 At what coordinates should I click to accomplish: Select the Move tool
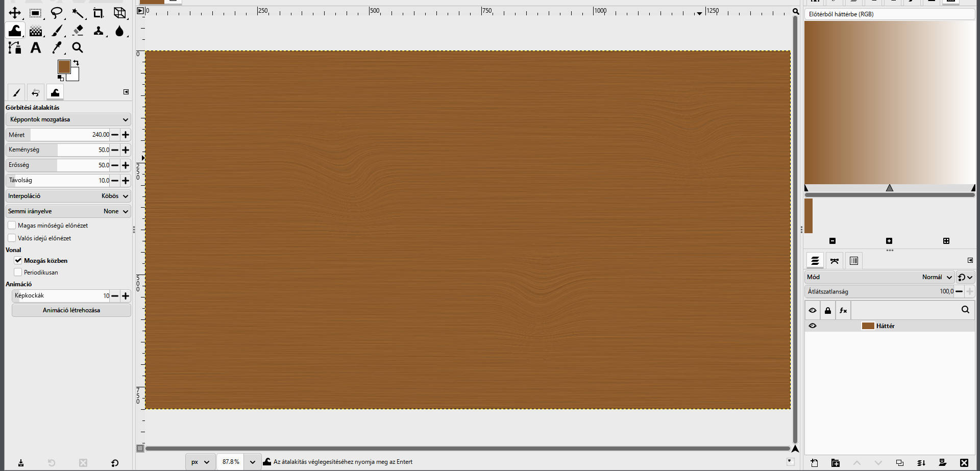[x=15, y=13]
